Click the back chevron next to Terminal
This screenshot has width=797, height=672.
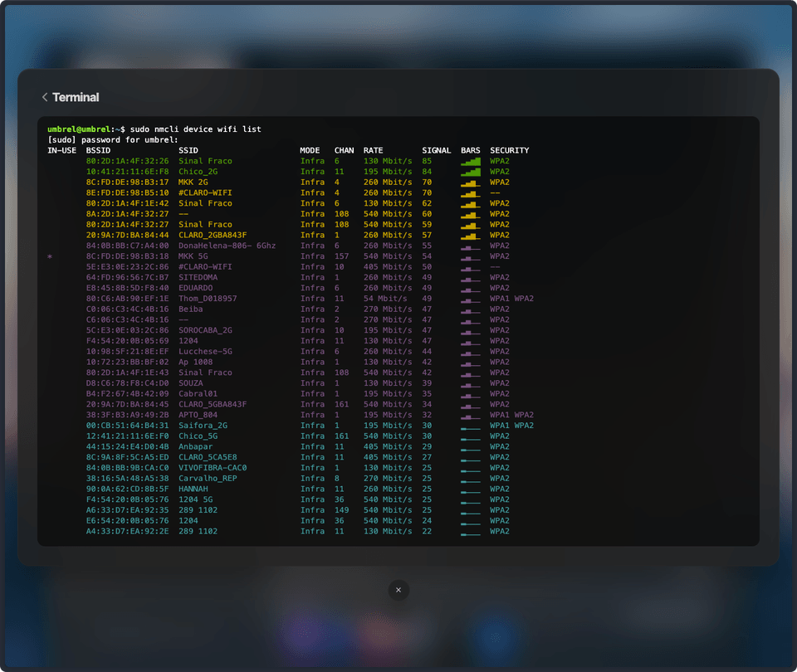45,97
